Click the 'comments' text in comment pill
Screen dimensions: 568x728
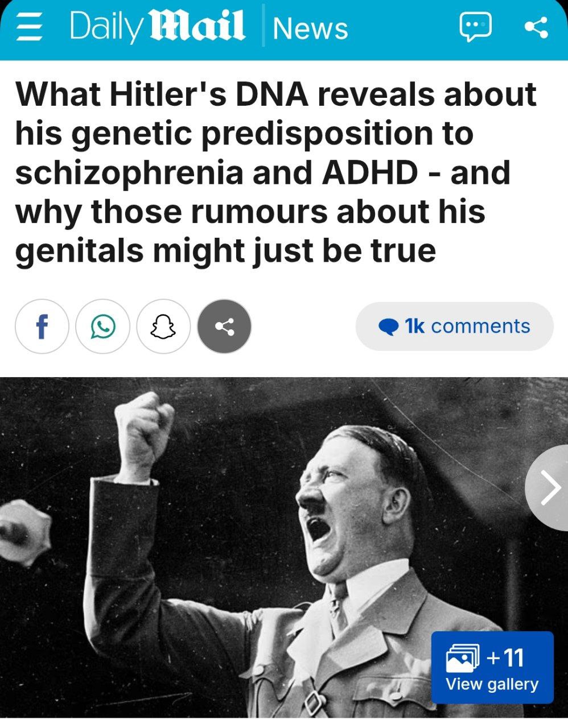481,326
